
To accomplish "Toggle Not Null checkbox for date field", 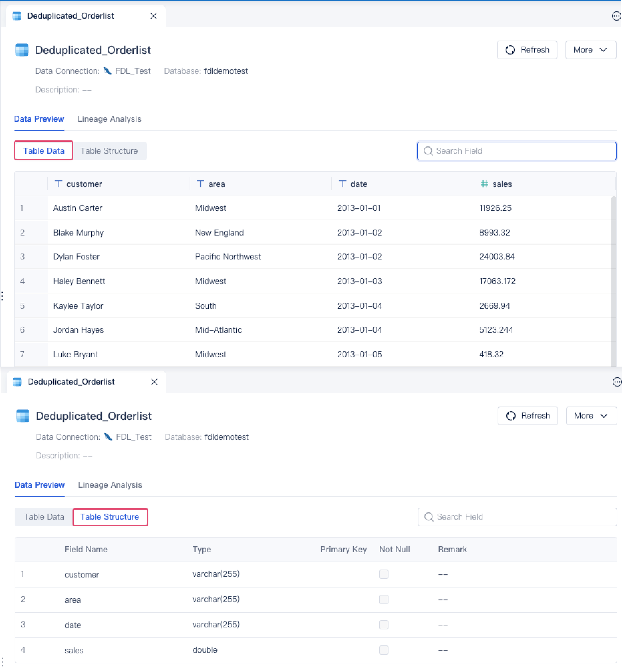I will [384, 625].
